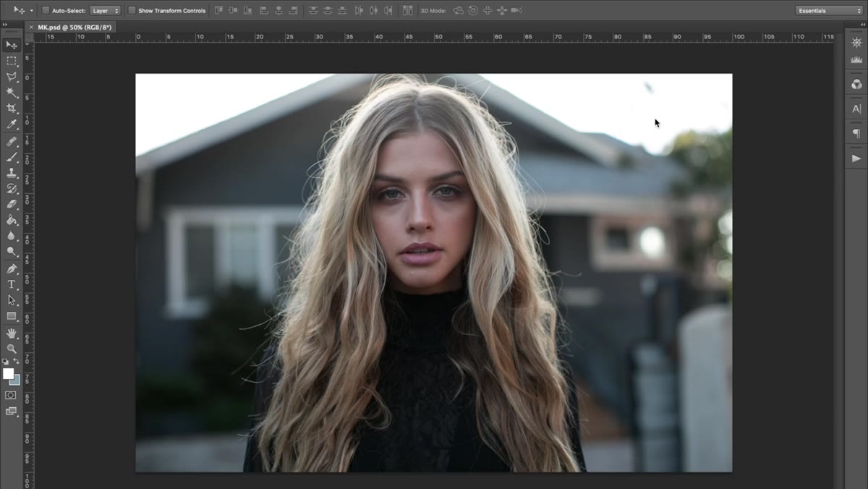This screenshot has width=868, height=489.
Task: Choose the Eyedropper tool
Action: click(x=12, y=124)
